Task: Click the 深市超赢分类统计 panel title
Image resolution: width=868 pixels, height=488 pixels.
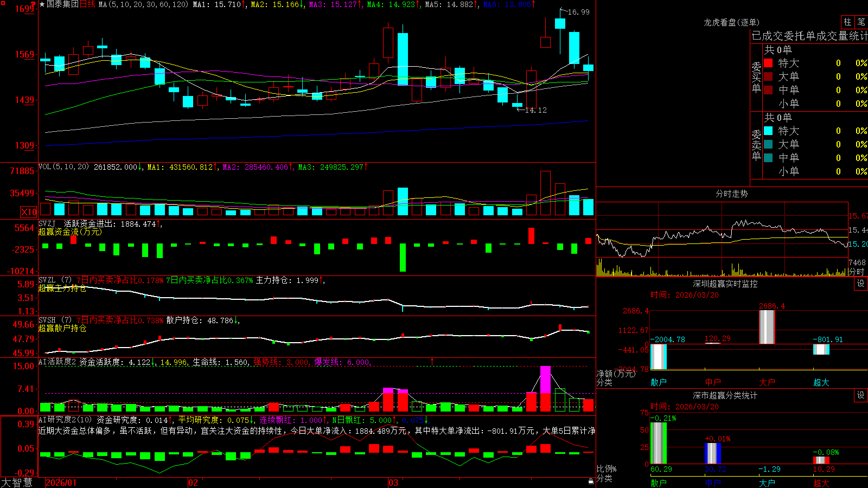Action: click(725, 395)
